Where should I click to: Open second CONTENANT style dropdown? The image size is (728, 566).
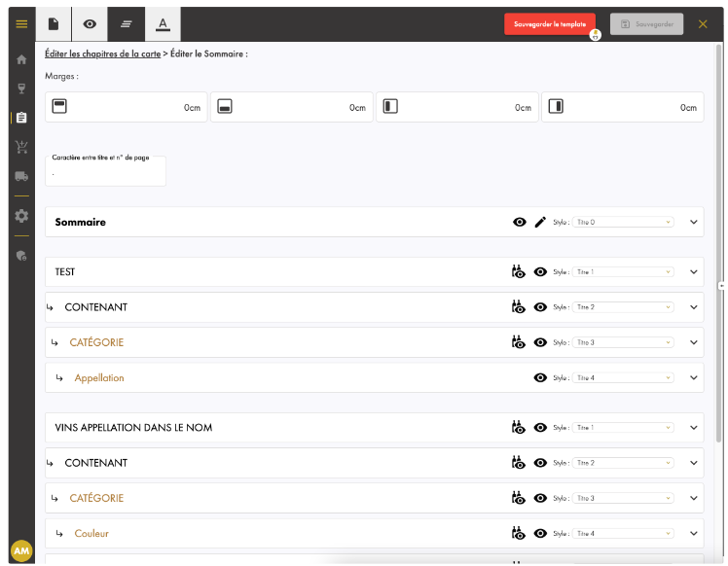[623, 463]
